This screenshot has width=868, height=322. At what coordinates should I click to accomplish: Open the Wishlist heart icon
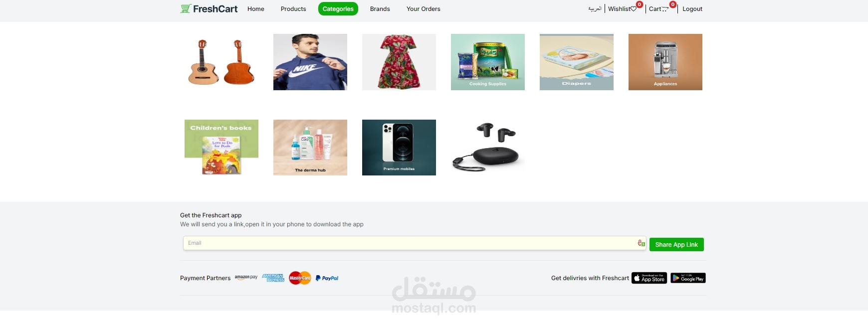[634, 9]
